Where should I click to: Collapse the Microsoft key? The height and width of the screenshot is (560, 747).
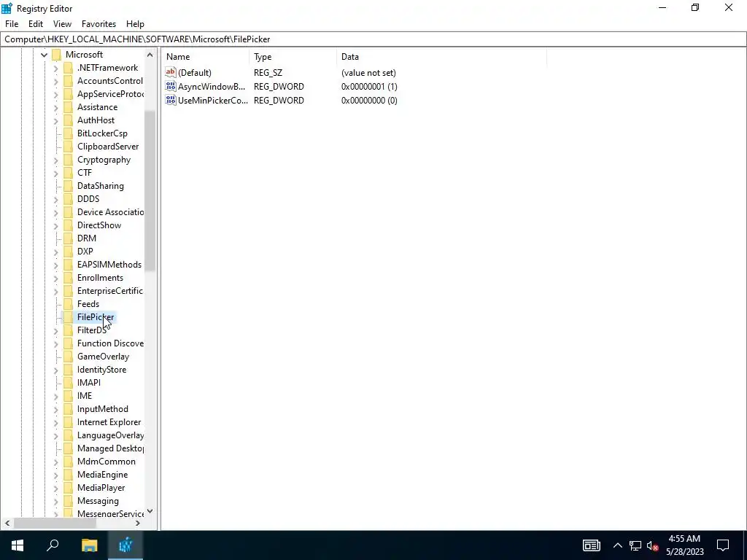(44, 55)
